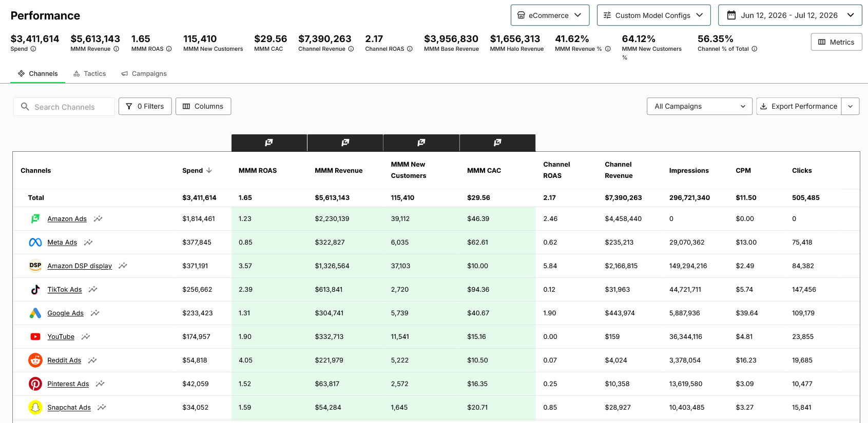Click the Clicks column header

(802, 171)
